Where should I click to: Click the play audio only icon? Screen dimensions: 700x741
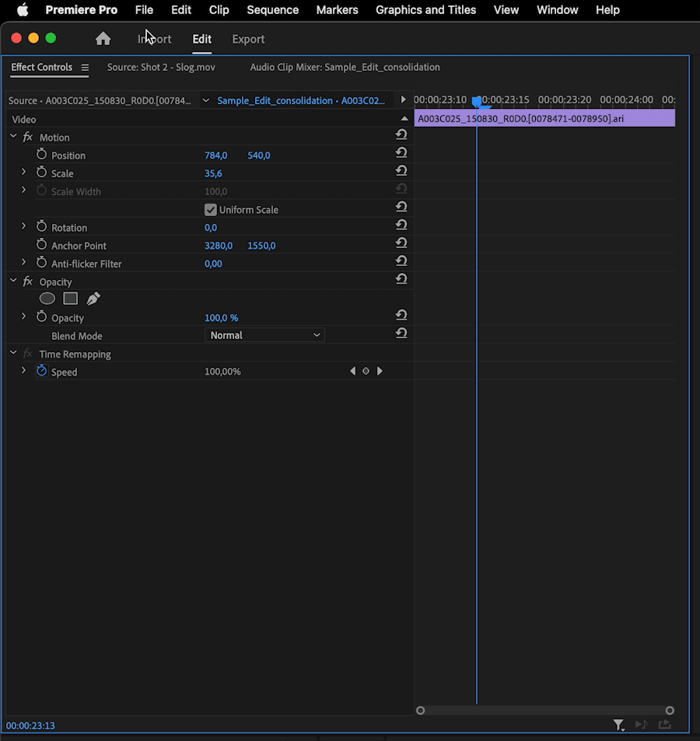[642, 725]
